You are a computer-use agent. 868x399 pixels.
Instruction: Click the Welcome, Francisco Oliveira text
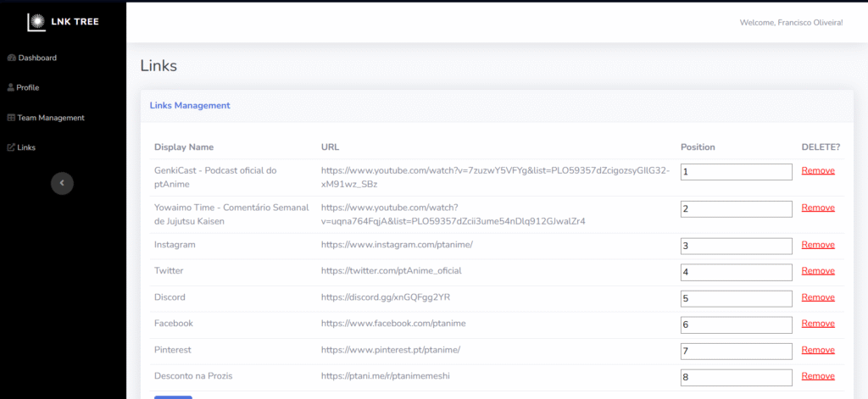791,23
